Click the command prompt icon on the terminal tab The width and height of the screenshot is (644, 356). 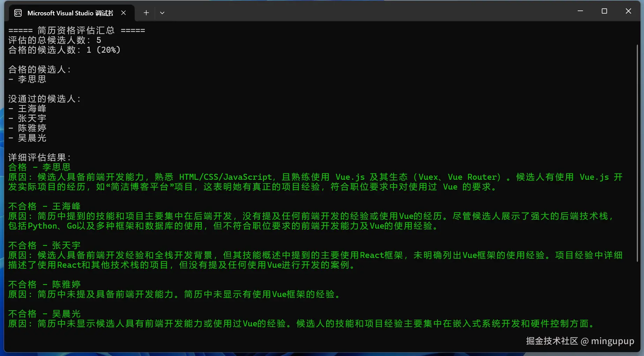pos(17,13)
